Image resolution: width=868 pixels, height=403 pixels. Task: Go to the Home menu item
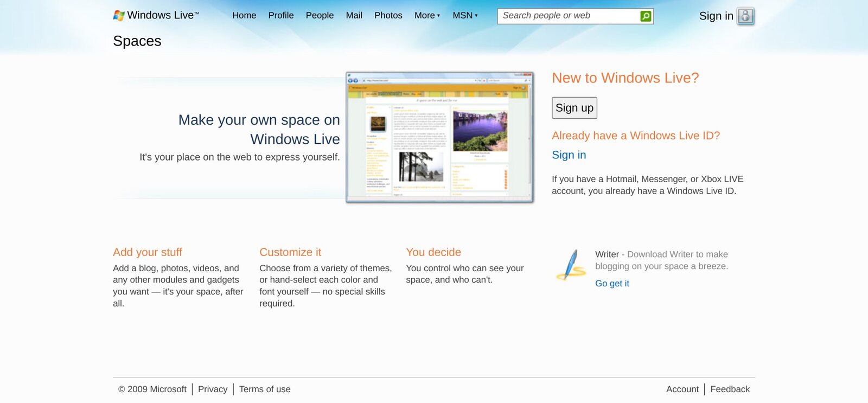pos(244,16)
